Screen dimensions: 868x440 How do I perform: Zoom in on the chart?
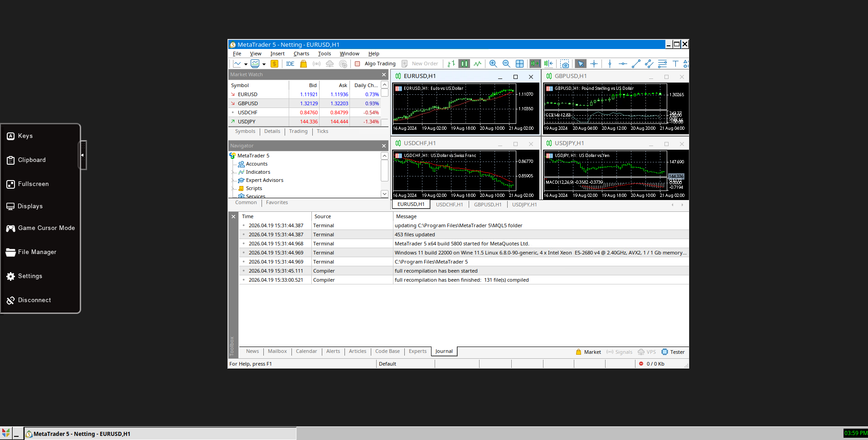tap(493, 64)
